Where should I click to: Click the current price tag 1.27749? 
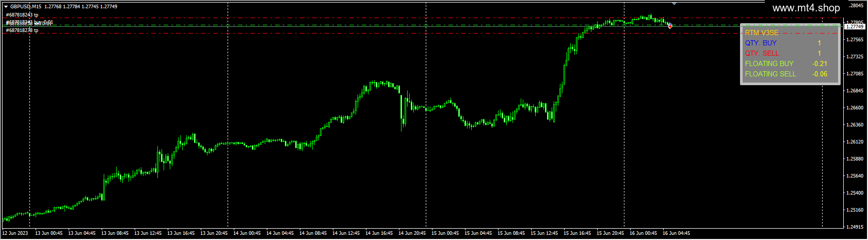pyautogui.click(x=855, y=26)
